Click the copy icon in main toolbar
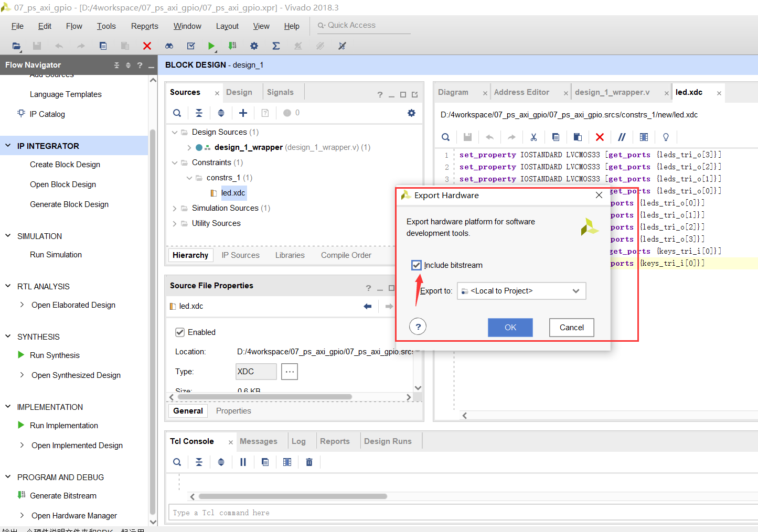Screen dimensions: 758x532 [x=103, y=46]
